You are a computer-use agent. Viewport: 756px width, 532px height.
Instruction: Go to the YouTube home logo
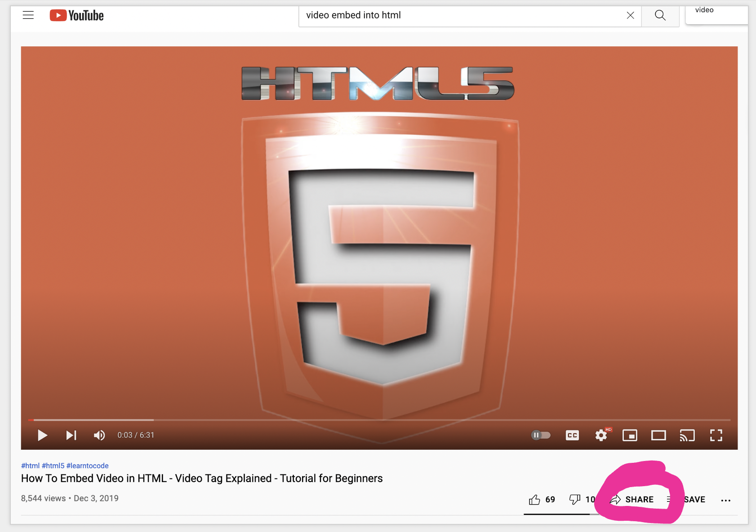(77, 16)
